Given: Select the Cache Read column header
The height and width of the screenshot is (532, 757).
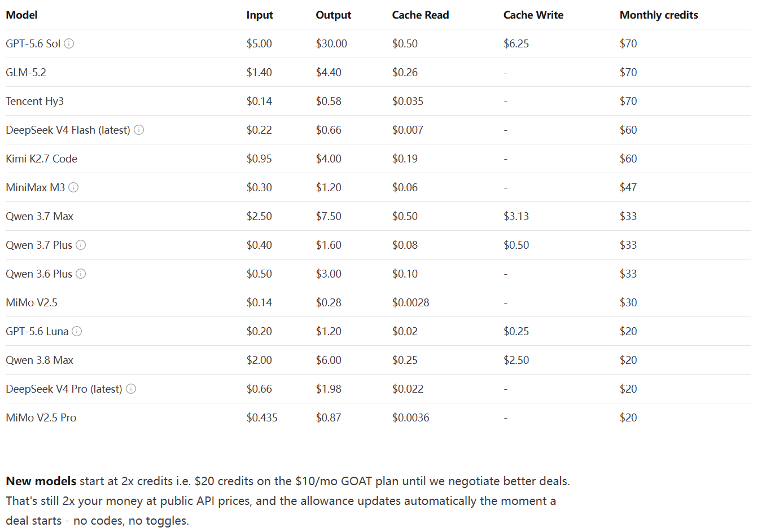Looking at the screenshot, I should pos(421,15).
